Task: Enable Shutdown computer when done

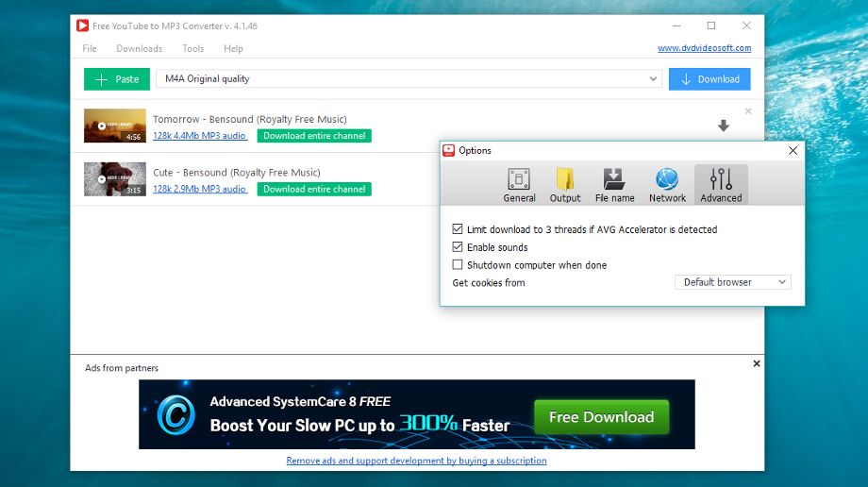Action: 458,264
